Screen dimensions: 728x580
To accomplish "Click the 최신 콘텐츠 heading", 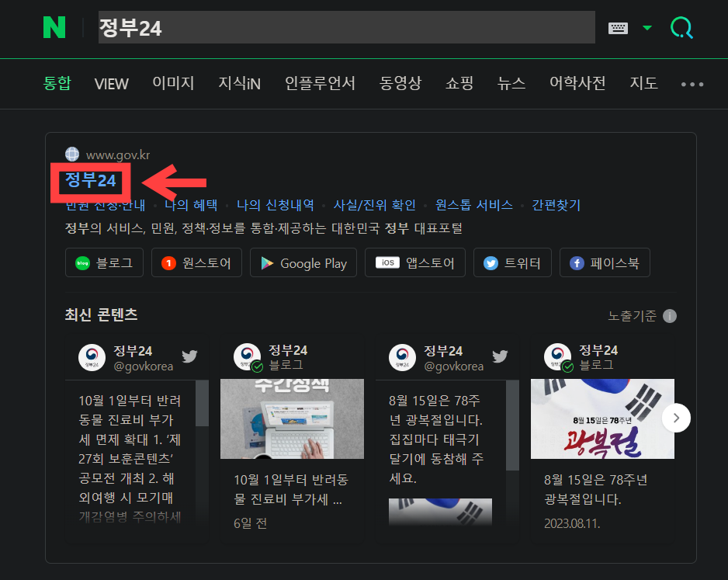I will [x=101, y=314].
